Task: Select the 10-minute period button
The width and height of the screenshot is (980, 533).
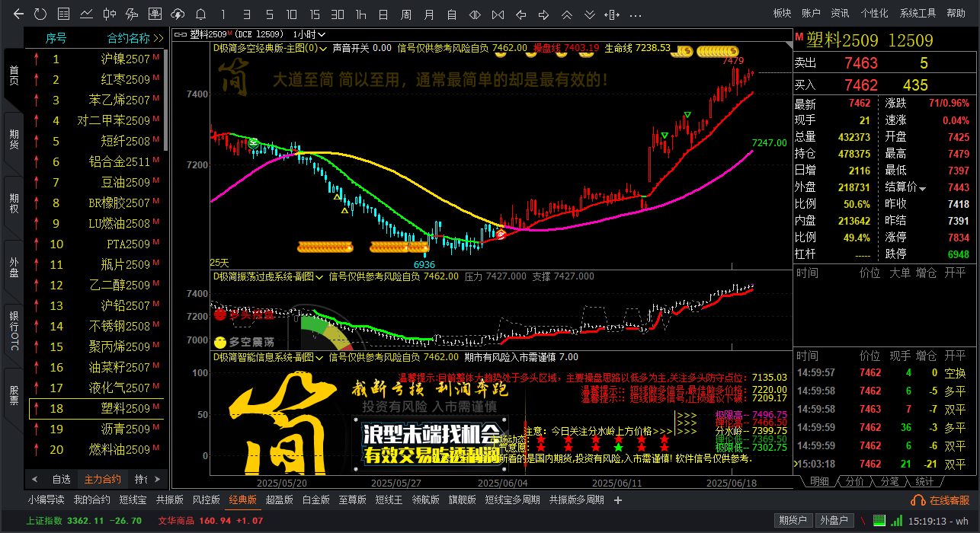Action: point(292,14)
